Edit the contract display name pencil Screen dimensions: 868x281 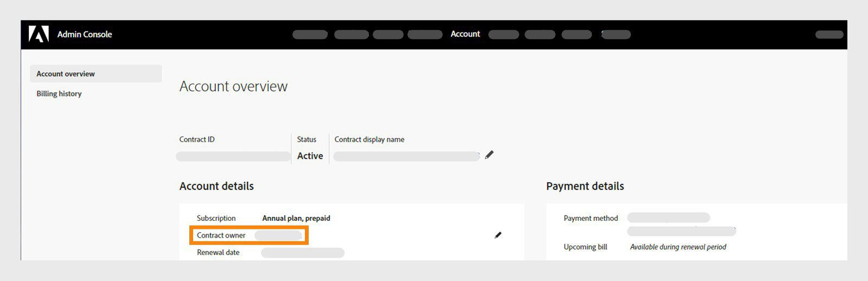pos(489,155)
